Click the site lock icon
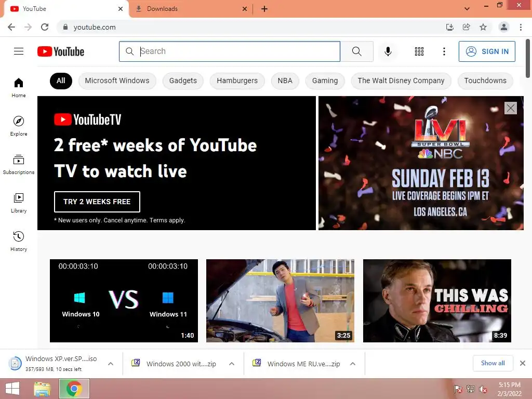 [65, 27]
